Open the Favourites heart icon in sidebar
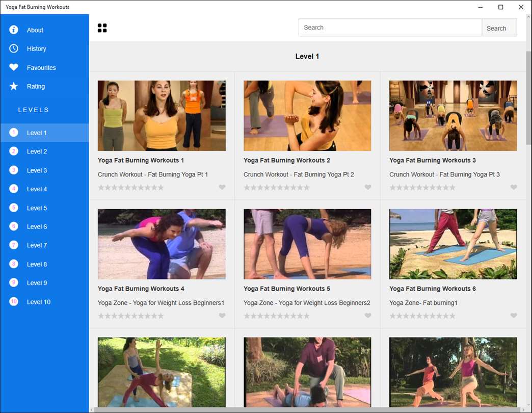The image size is (532, 413). 14,67
